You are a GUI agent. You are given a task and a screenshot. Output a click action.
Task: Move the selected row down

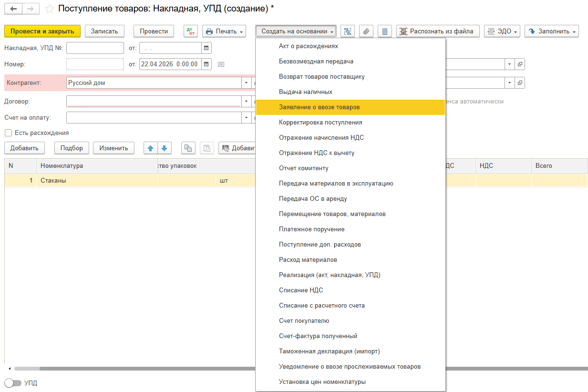[x=164, y=148]
